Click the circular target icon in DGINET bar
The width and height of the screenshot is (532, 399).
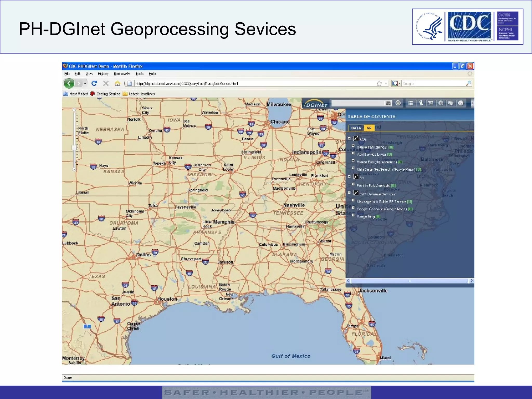(398, 103)
